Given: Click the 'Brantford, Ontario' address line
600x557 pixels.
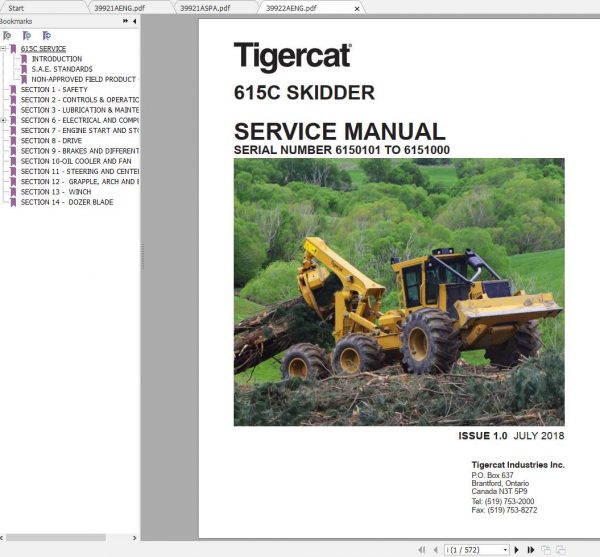Looking at the screenshot, I should point(500,483).
